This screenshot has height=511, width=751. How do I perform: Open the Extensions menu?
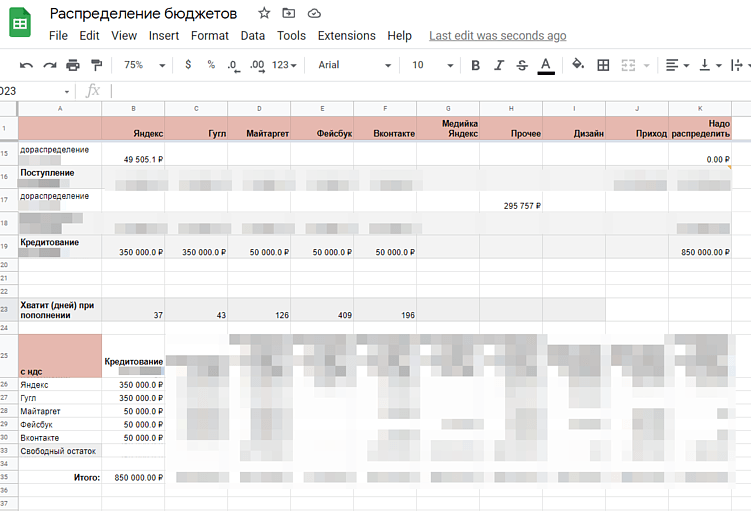347,36
